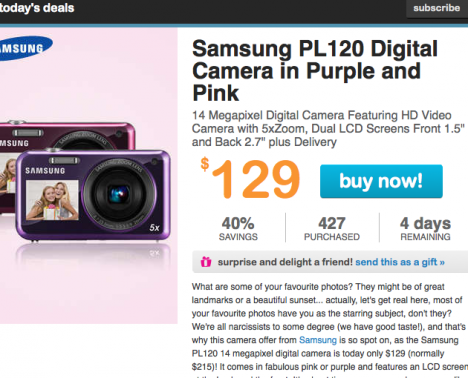Click the subscribe button in the header
The width and height of the screenshot is (468, 378).
[x=437, y=8]
